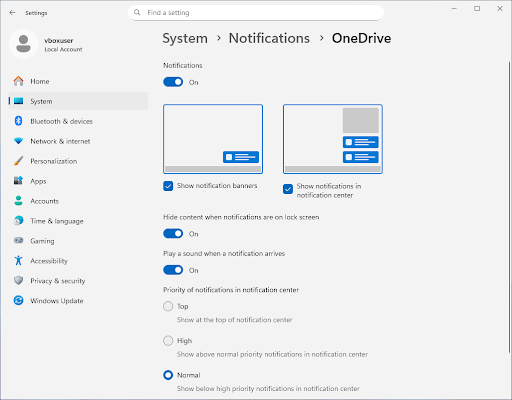Uncheck Show notification banners
The width and height of the screenshot is (512, 400).
coord(168,186)
